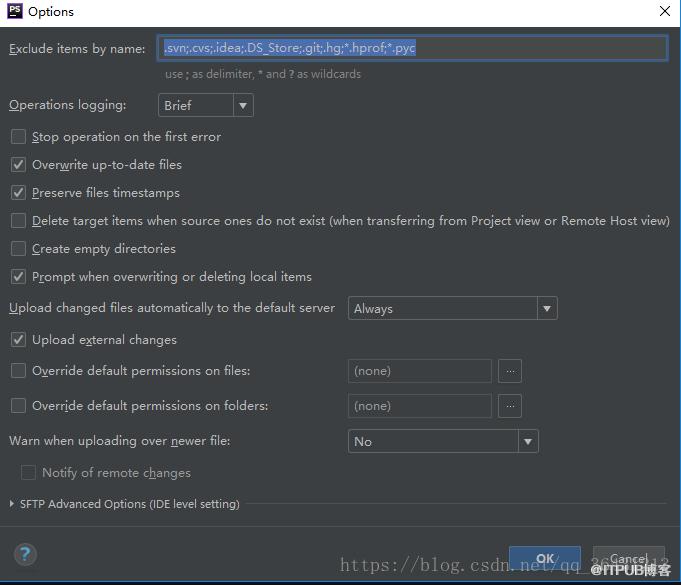Click Upload changed files automatically label

pyautogui.click(x=172, y=308)
